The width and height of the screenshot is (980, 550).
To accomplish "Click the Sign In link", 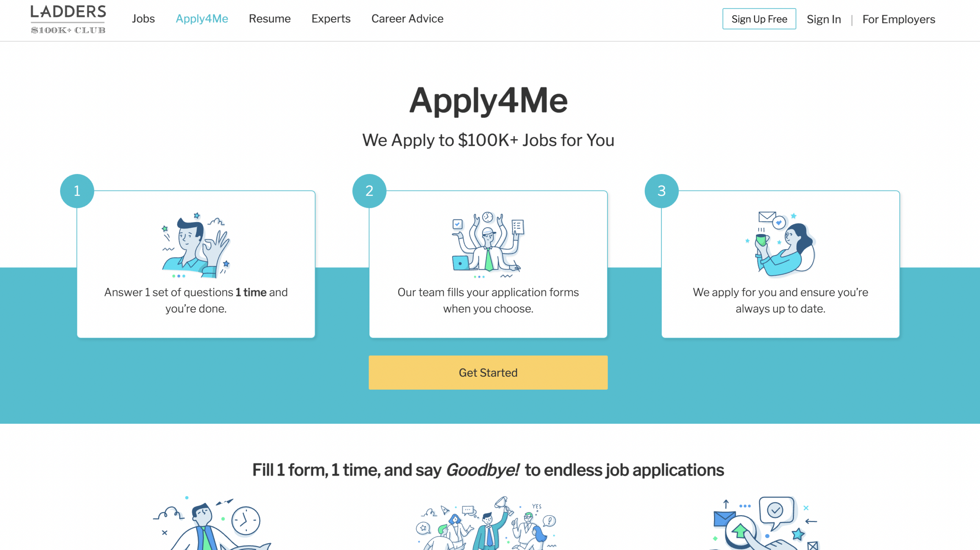I will (x=824, y=18).
